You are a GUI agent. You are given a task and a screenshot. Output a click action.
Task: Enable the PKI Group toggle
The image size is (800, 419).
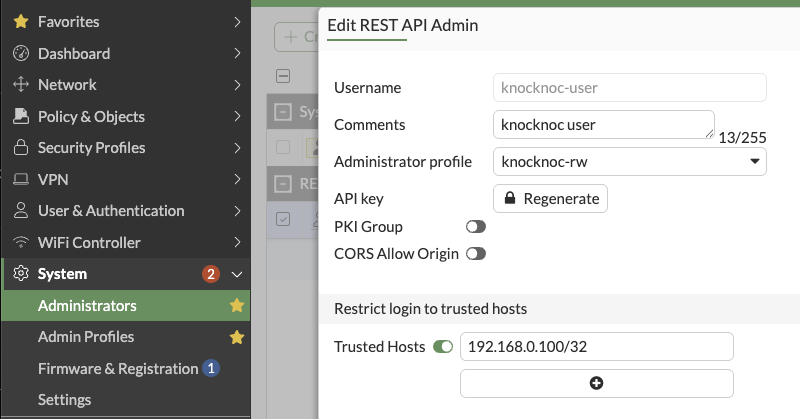click(476, 227)
